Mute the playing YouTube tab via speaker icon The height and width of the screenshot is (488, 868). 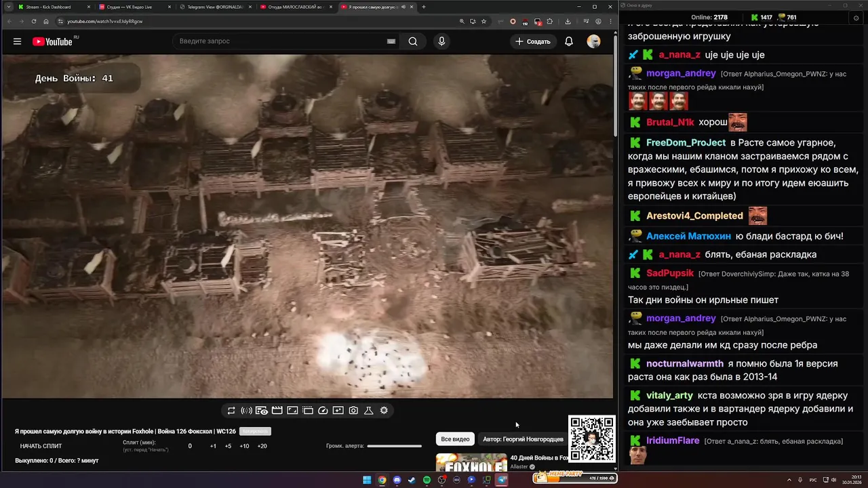click(x=403, y=7)
